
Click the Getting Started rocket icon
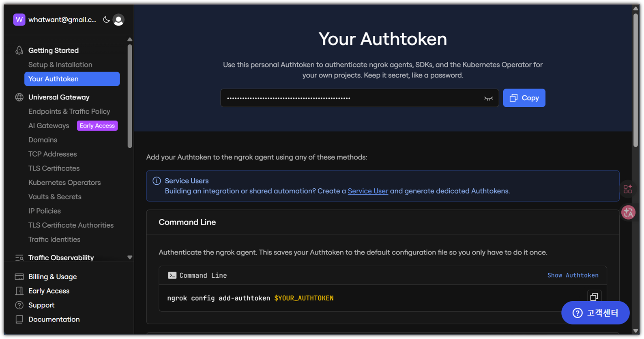(x=19, y=50)
